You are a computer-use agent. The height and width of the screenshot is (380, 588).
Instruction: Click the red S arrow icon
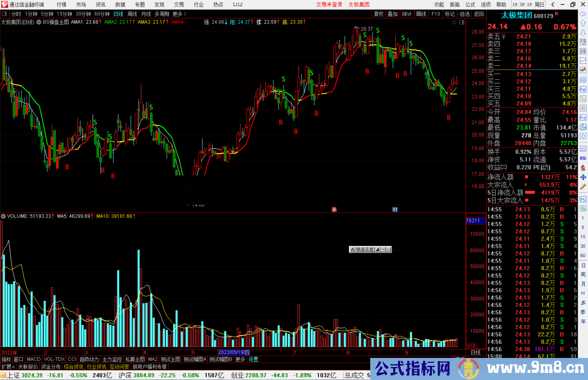coord(583,168)
